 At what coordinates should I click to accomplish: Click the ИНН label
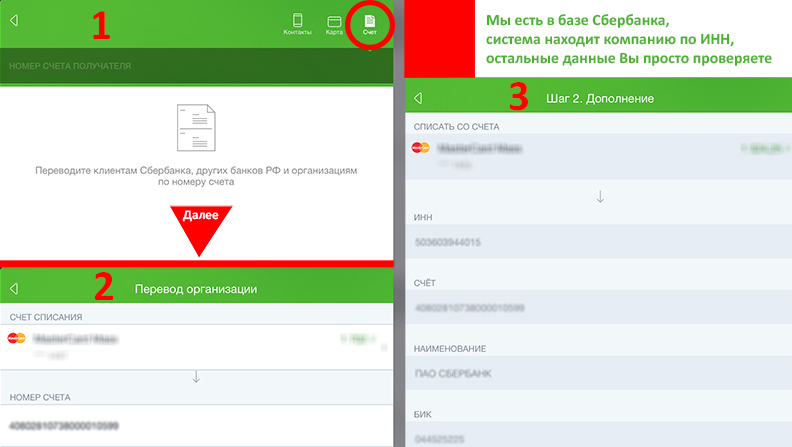pyautogui.click(x=423, y=217)
